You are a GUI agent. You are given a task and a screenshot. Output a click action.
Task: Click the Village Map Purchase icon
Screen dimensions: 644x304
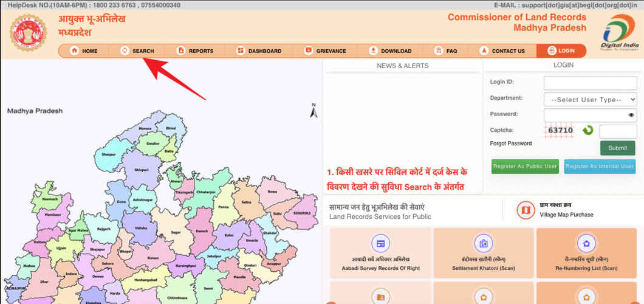pos(526,210)
